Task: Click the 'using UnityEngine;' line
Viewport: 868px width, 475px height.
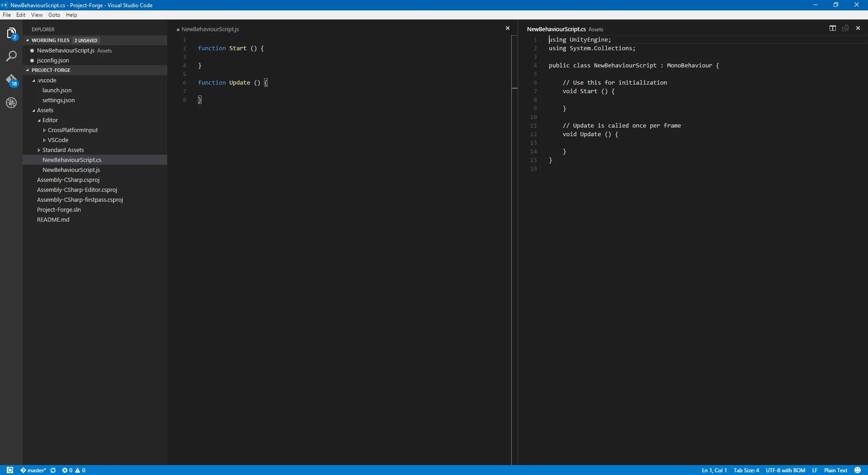Action: (580, 39)
